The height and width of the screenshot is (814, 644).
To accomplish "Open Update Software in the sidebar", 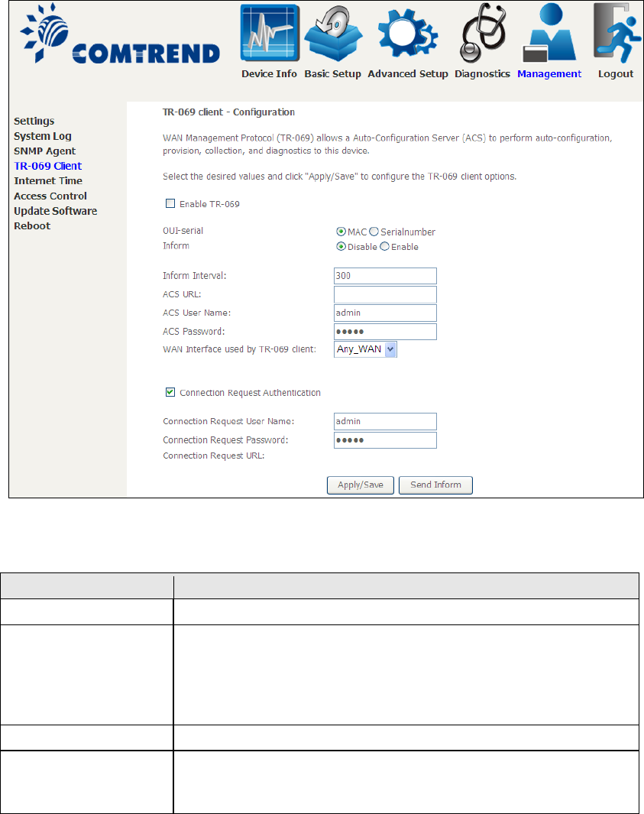I will (x=56, y=211).
